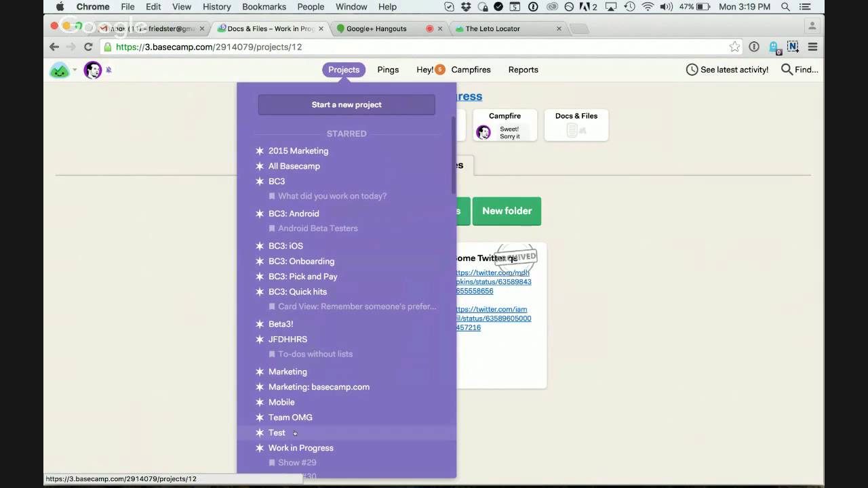
Task: Open the Apple menu
Action: [60, 7]
